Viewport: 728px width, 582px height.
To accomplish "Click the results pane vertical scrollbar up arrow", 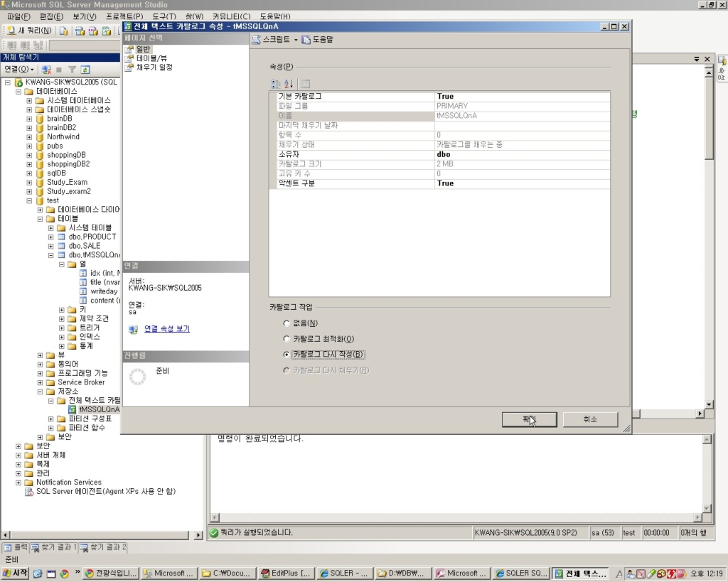I will tap(707, 439).
